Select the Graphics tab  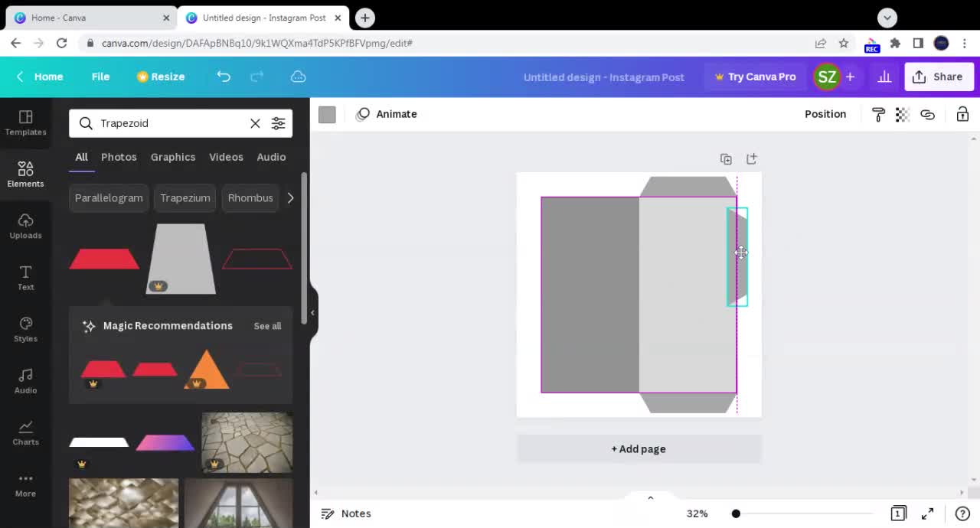coord(173,157)
